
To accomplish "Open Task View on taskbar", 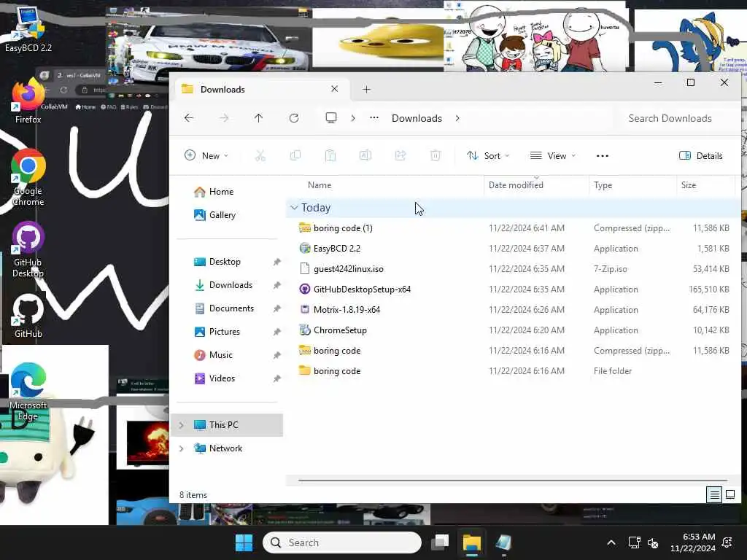I will click(440, 542).
